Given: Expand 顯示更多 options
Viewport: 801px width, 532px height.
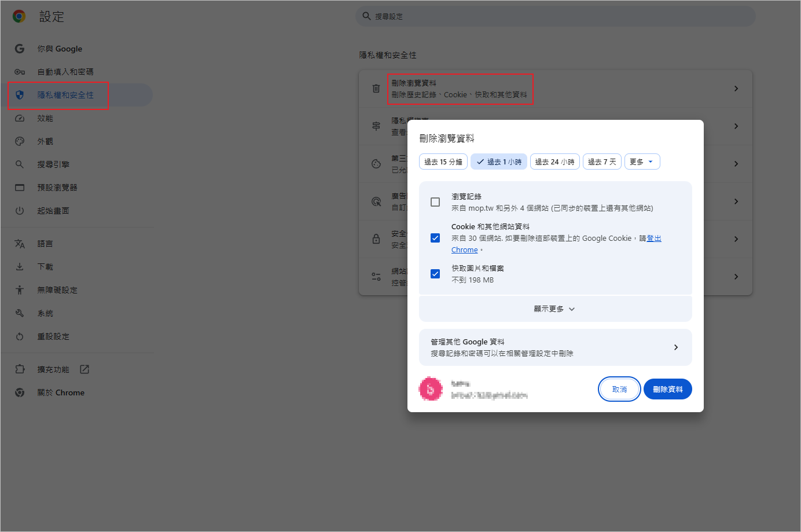Looking at the screenshot, I should point(555,309).
